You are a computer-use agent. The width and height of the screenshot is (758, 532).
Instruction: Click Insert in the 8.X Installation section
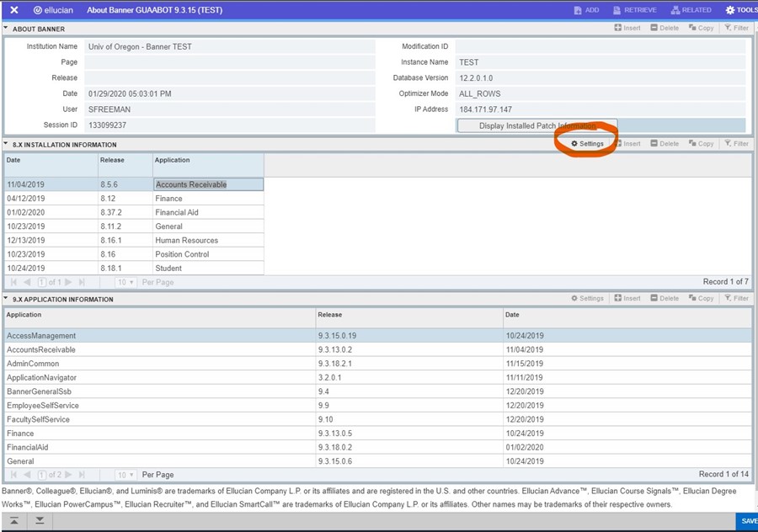tap(627, 143)
